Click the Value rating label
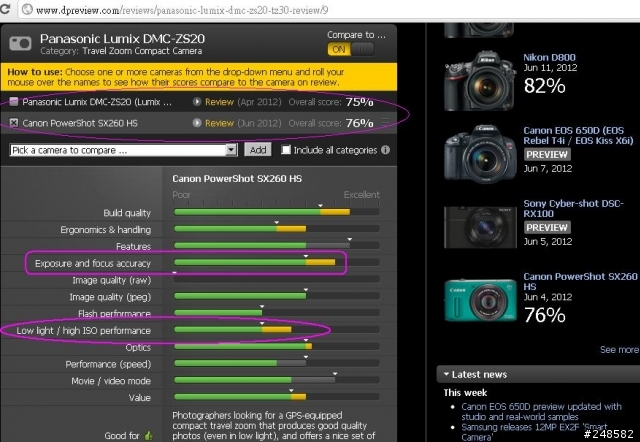Viewport: 640px width, 442px height. click(140, 398)
